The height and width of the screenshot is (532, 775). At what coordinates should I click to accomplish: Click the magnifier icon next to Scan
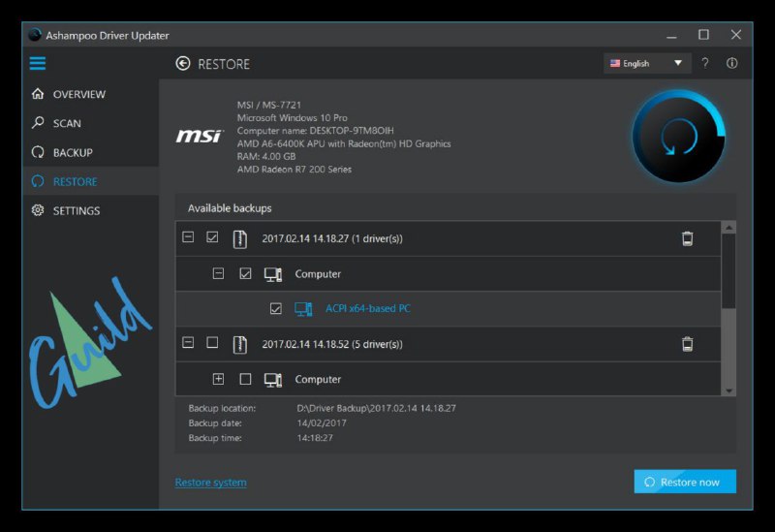(38, 123)
